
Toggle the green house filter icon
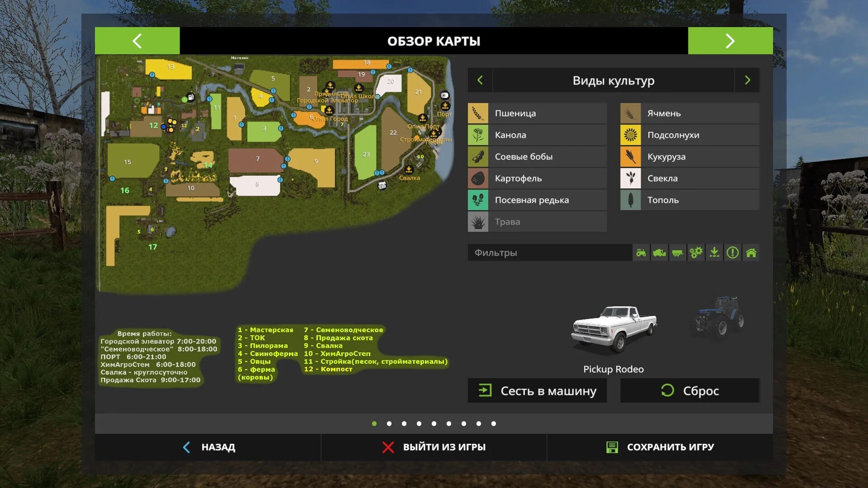pos(751,253)
